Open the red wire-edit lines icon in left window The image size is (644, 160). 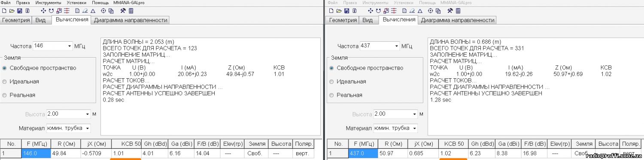pyautogui.click(x=67, y=11)
